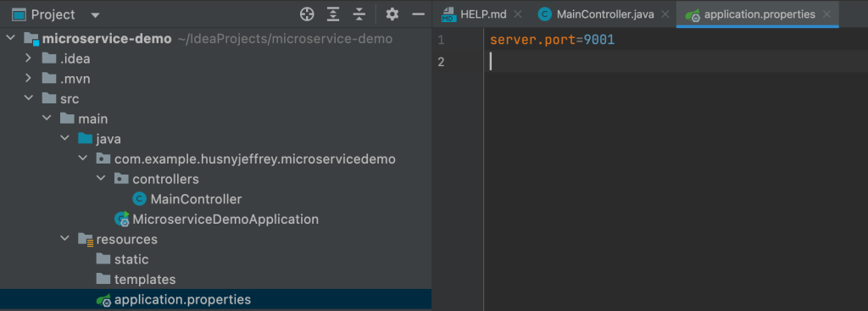Close the application.properties tab
The width and height of the screenshot is (868, 311).
click(x=826, y=14)
